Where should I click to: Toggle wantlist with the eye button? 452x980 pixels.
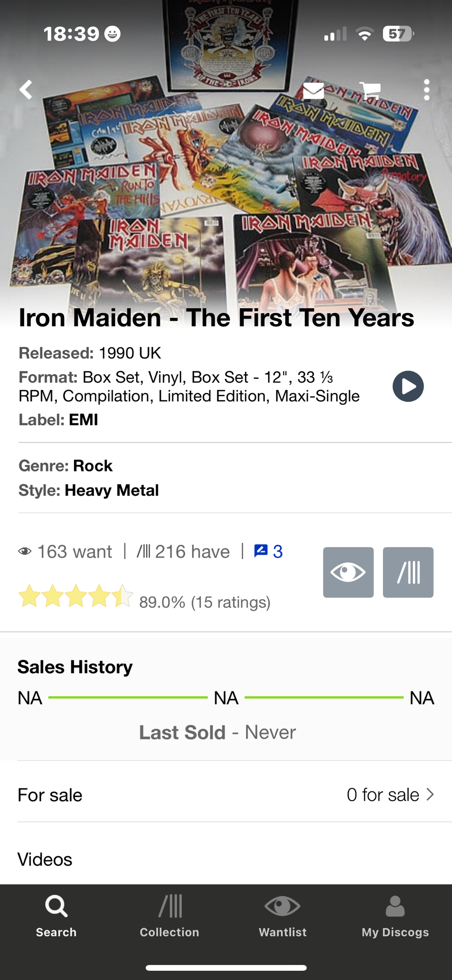click(348, 572)
